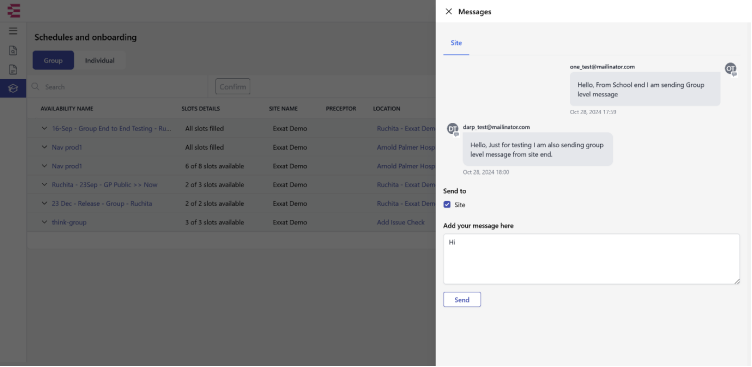Focus the message text area containing Hi

pyautogui.click(x=591, y=259)
